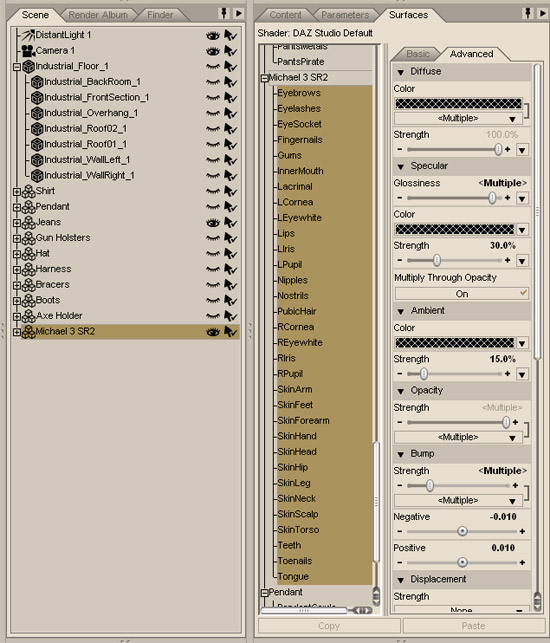Click the Copy button

pos(329,626)
